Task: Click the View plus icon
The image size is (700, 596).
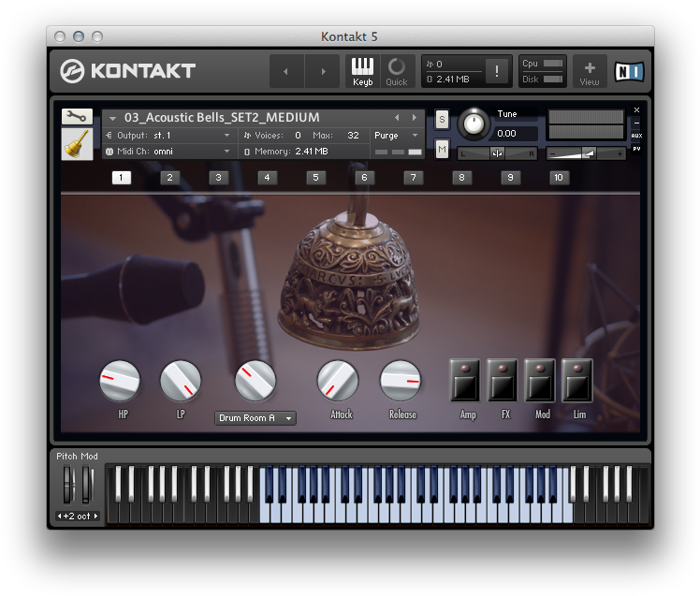Action: pyautogui.click(x=590, y=71)
